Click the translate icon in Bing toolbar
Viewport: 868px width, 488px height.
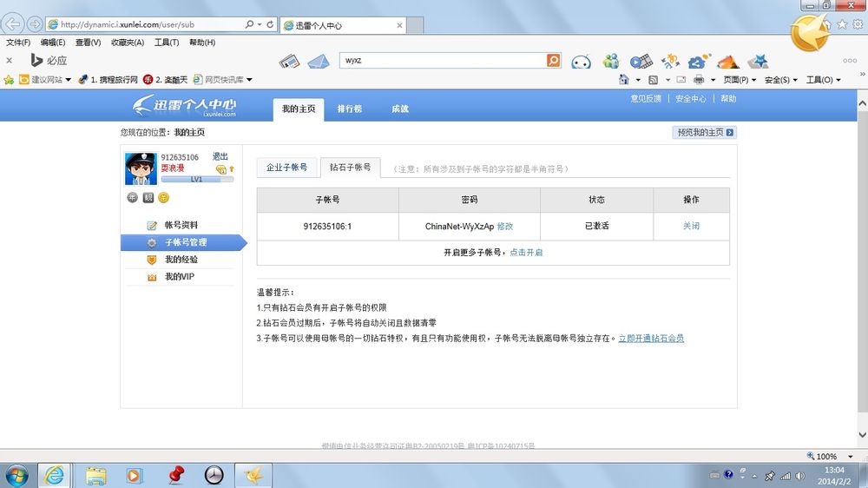[x=670, y=61]
